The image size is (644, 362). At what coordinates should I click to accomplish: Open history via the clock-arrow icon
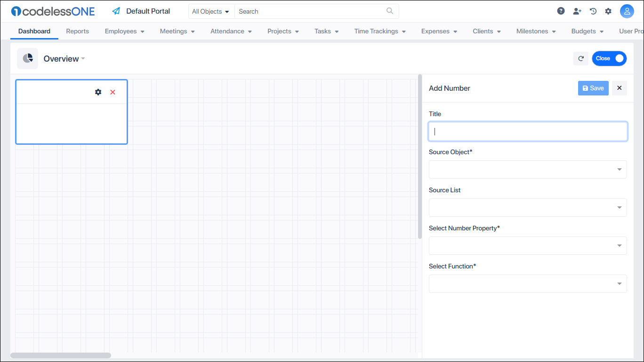pos(593,10)
